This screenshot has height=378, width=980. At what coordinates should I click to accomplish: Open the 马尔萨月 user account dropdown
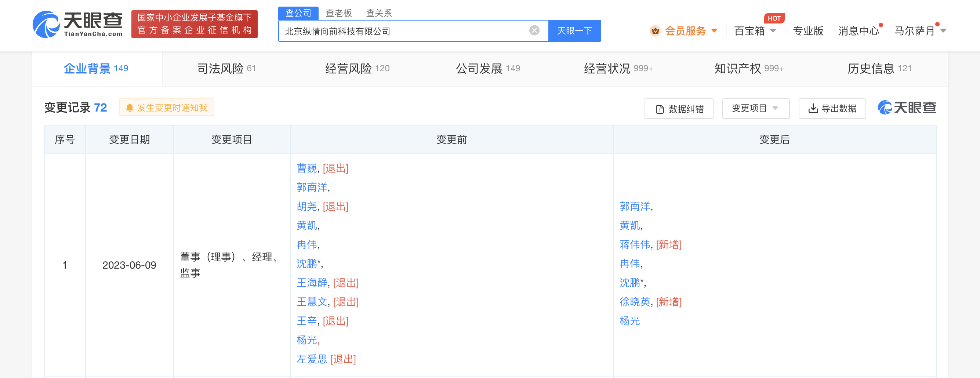[x=919, y=31]
